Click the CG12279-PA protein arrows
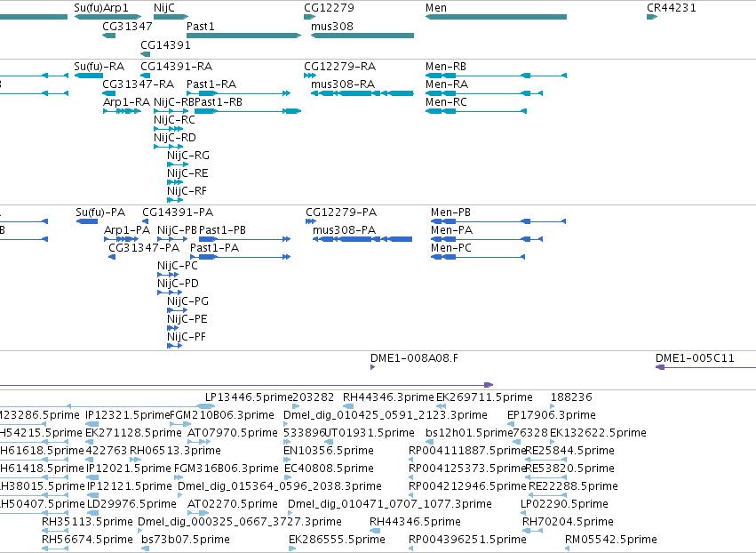The width and height of the screenshot is (756, 553). pyautogui.click(x=311, y=221)
